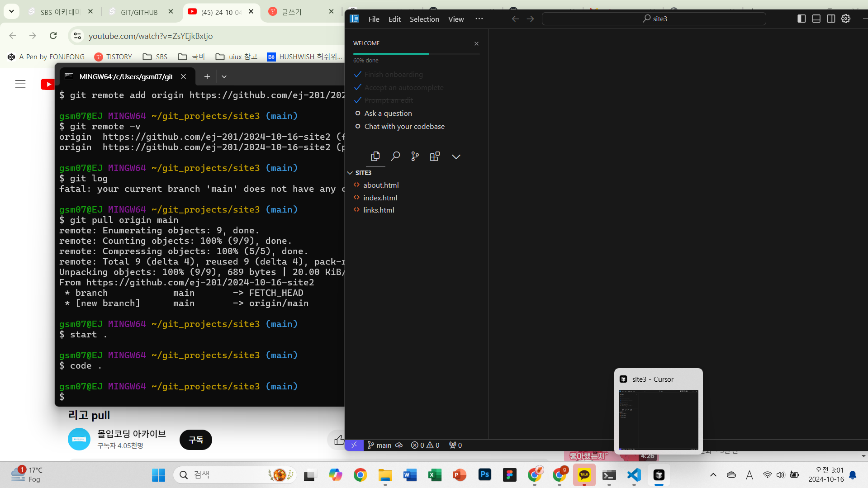Open Cursor settings gear icon

pos(846,19)
